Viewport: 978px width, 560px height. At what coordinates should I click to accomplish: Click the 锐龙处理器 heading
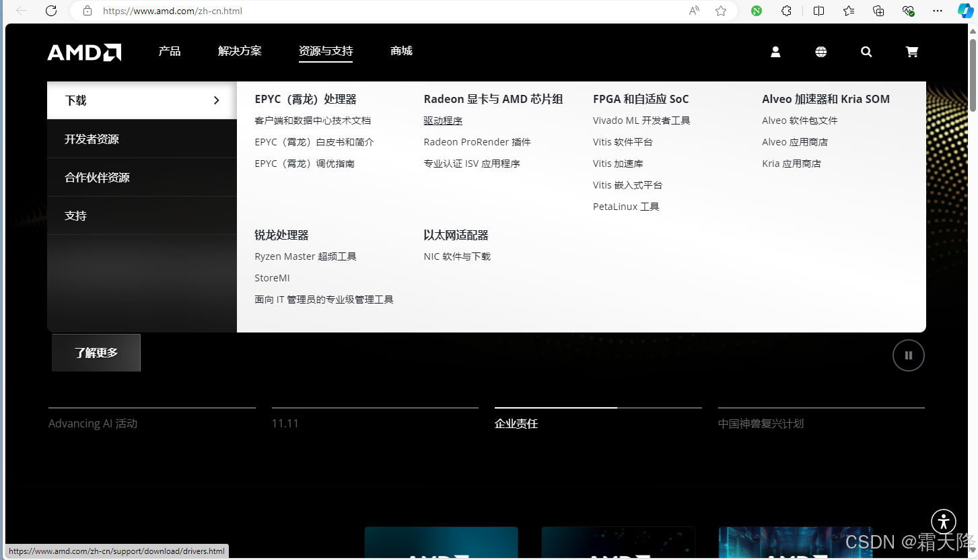coord(281,235)
